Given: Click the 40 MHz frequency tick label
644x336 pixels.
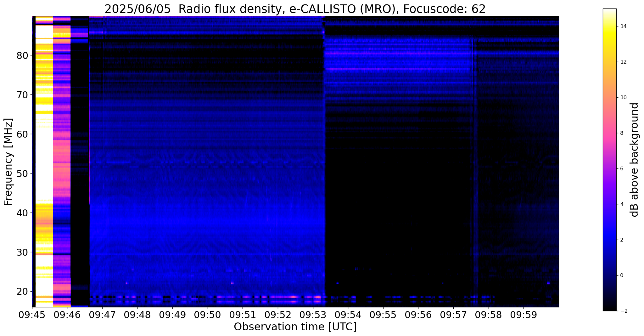Looking at the screenshot, I should click(x=22, y=213).
